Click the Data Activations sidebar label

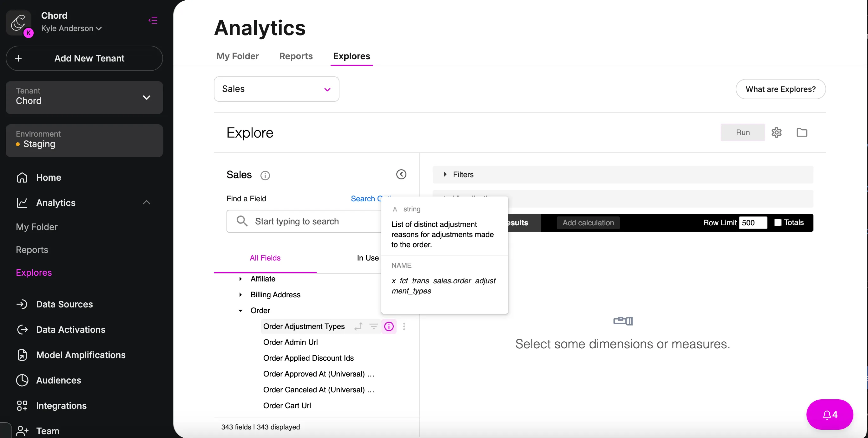(x=71, y=330)
